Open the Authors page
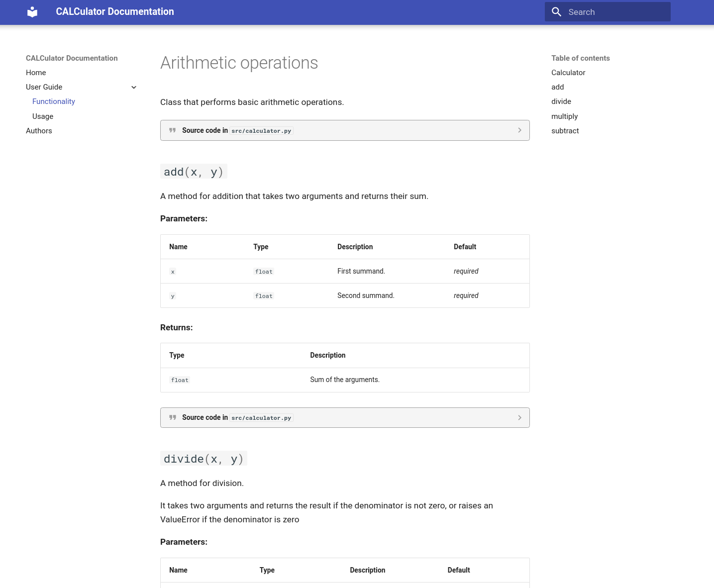 point(39,131)
